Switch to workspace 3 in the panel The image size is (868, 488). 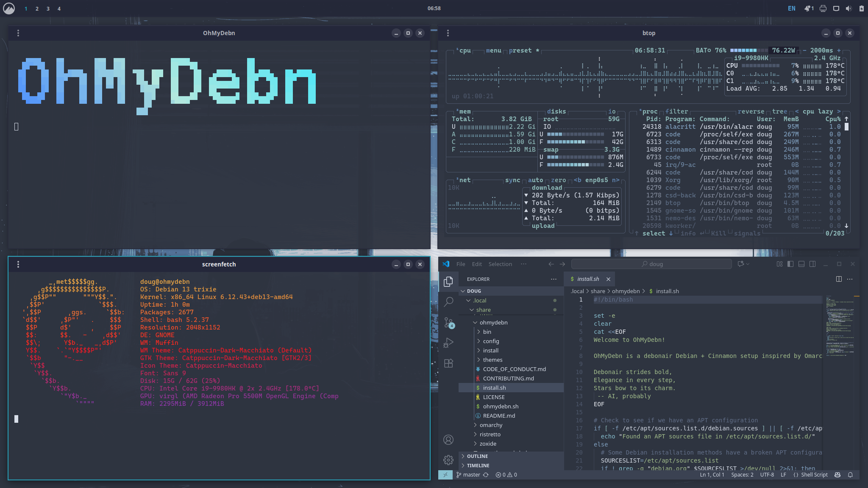[x=48, y=8]
